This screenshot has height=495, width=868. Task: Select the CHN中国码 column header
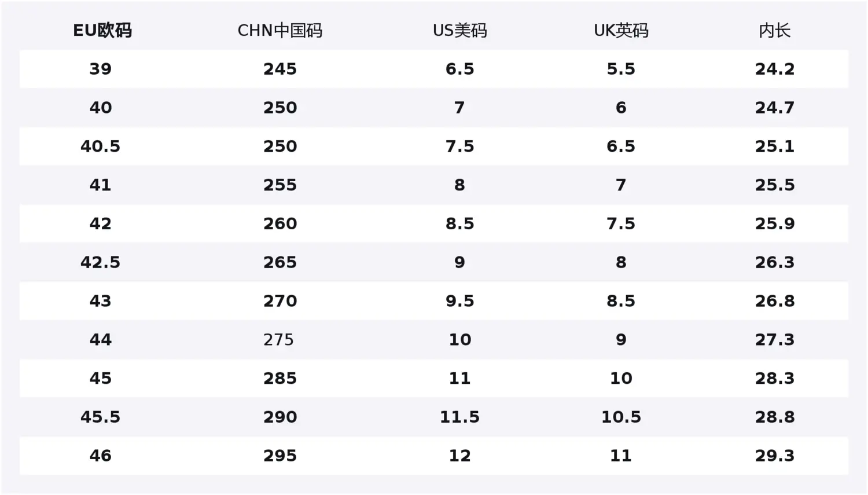pyautogui.click(x=280, y=30)
